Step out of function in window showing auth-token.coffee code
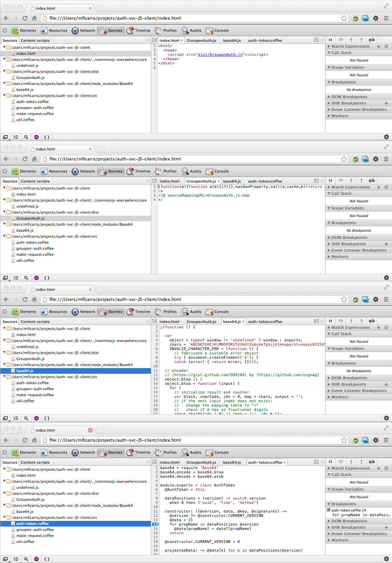The width and height of the screenshot is (392, 563). click(362, 462)
